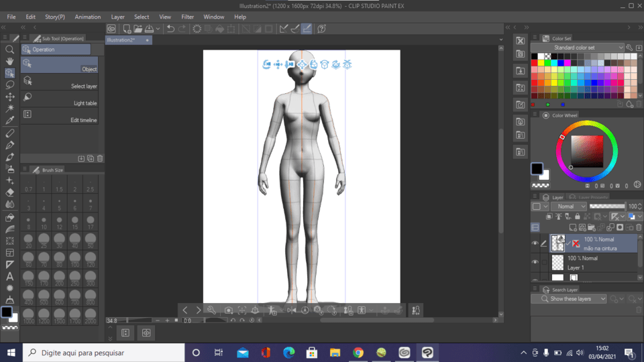
Task: Select the Fill bucket tool
Action: point(9,217)
